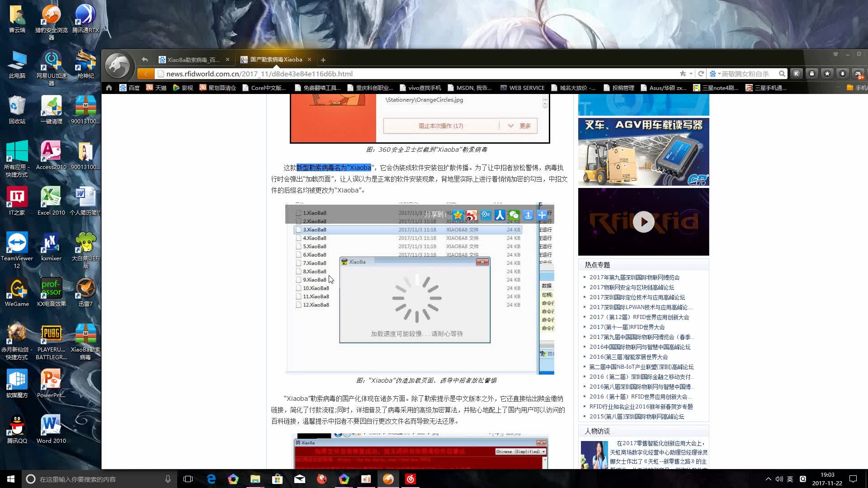The image size is (868, 488).
Task: Open a new tab with plus button
Action: pyautogui.click(x=323, y=60)
